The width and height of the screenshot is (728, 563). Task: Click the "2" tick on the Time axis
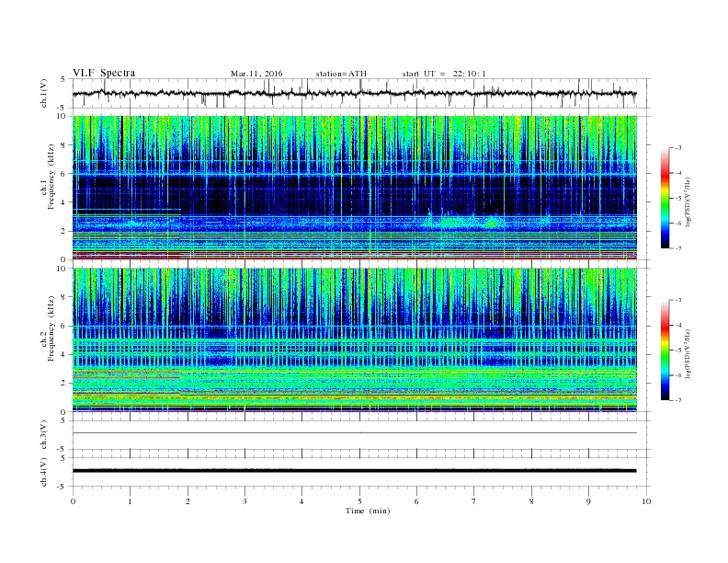coord(188,501)
